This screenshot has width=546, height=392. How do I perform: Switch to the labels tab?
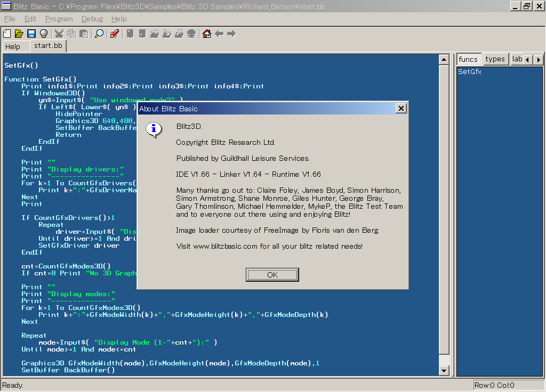click(x=517, y=59)
